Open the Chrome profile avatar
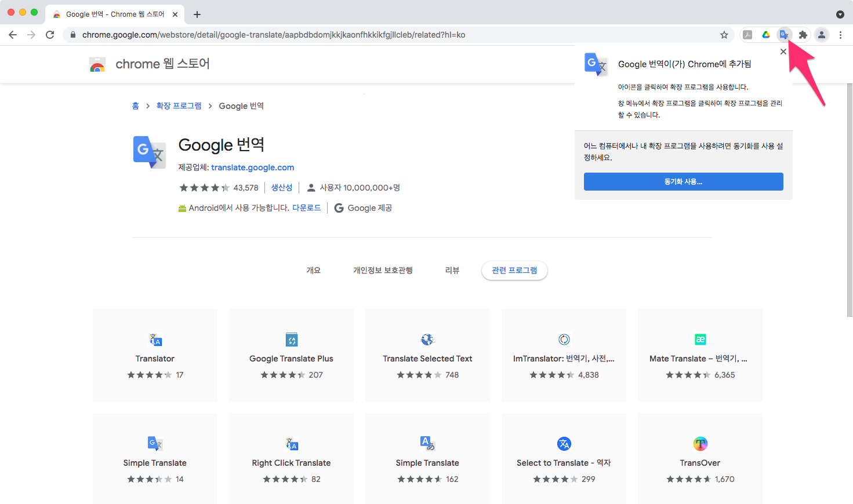Image resolution: width=853 pixels, height=504 pixels. click(x=822, y=35)
